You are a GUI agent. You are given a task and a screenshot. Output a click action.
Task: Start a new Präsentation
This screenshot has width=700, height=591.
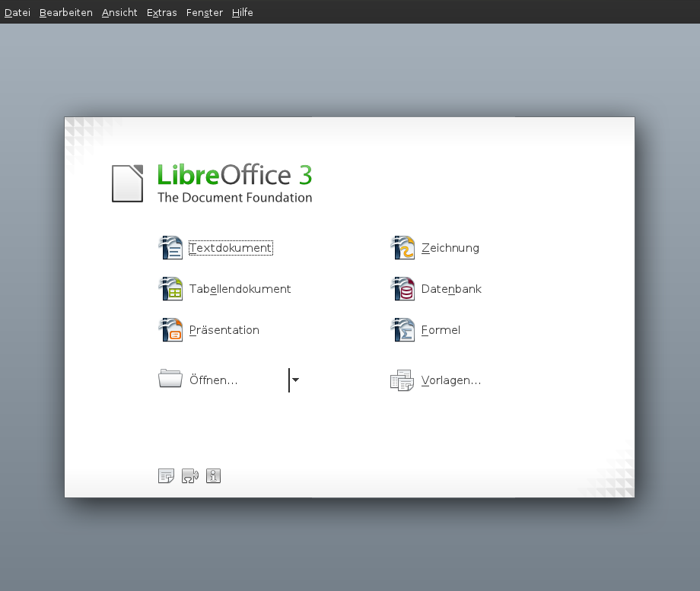[224, 330]
